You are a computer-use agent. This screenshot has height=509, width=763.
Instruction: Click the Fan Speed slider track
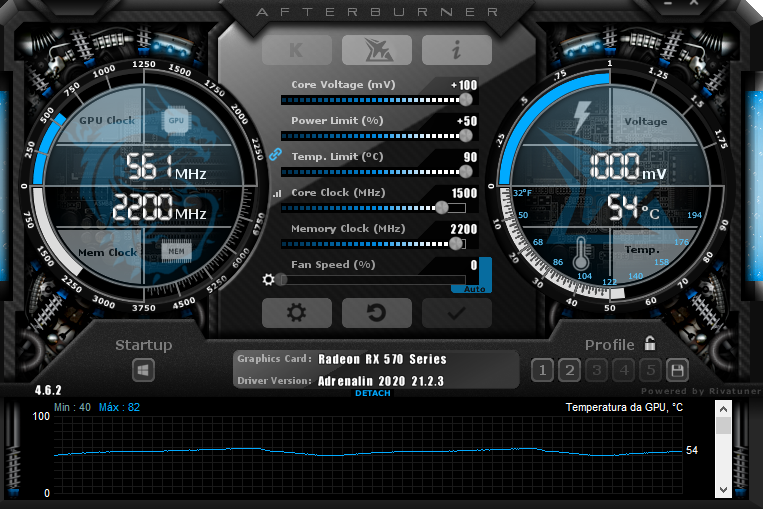[373, 280]
